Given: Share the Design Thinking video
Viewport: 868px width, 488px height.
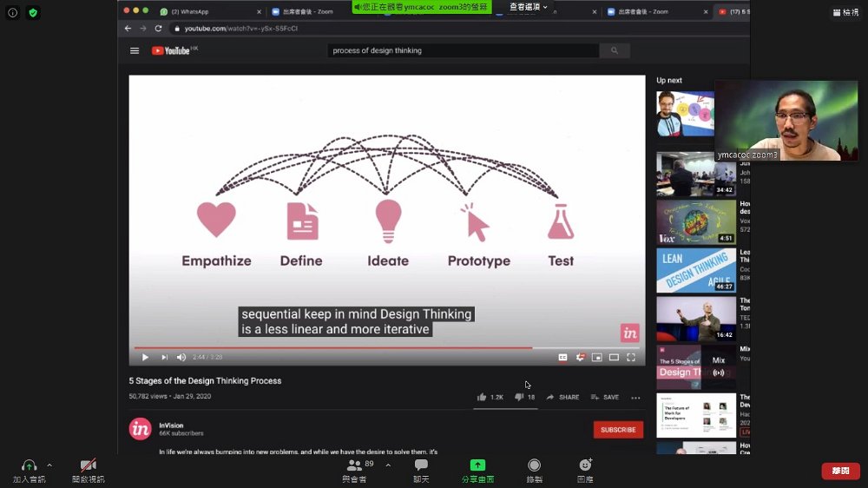Looking at the screenshot, I should pyautogui.click(x=562, y=397).
